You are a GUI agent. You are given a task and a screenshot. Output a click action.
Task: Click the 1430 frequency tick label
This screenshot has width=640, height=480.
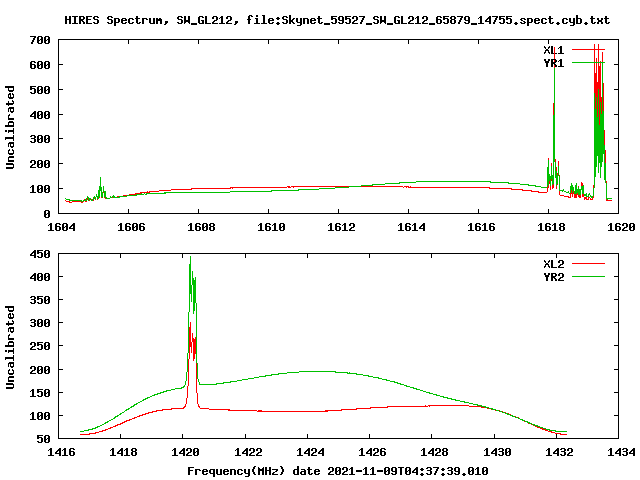point(497,452)
